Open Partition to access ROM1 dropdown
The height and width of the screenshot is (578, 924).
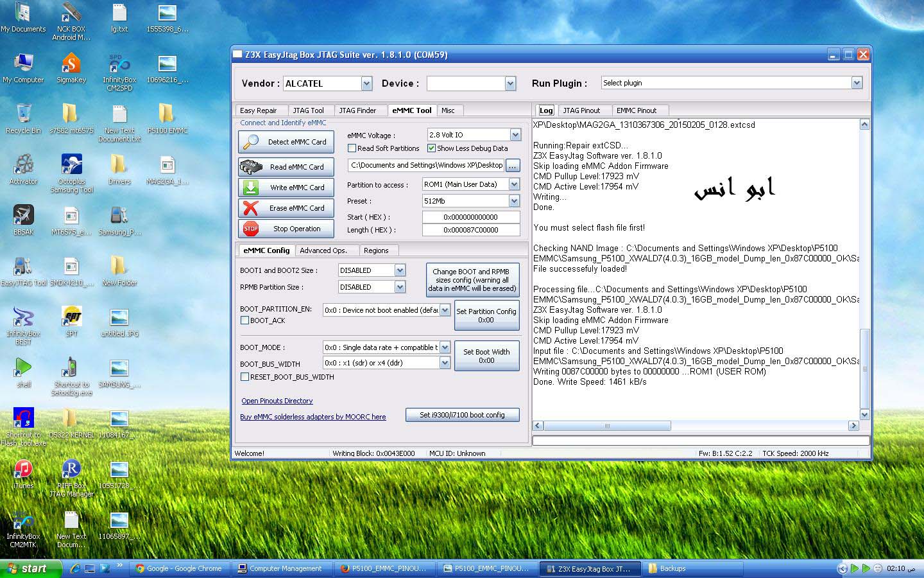[x=514, y=184]
